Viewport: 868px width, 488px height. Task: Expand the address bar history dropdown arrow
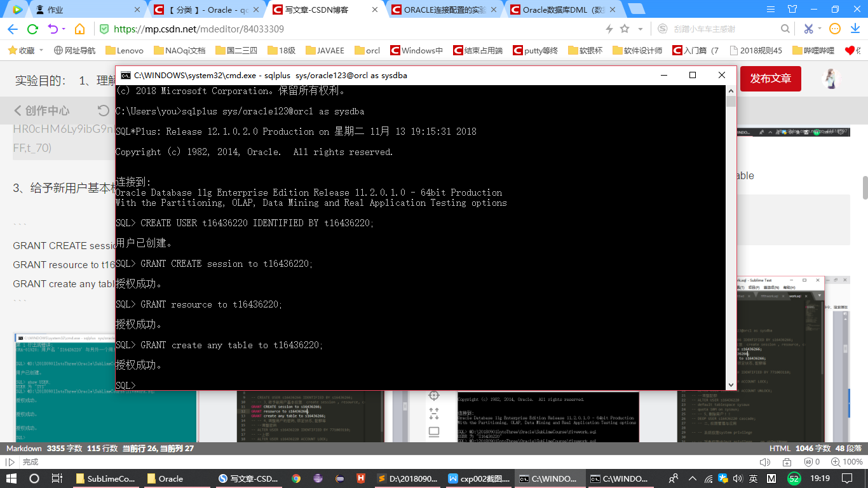[x=641, y=29]
